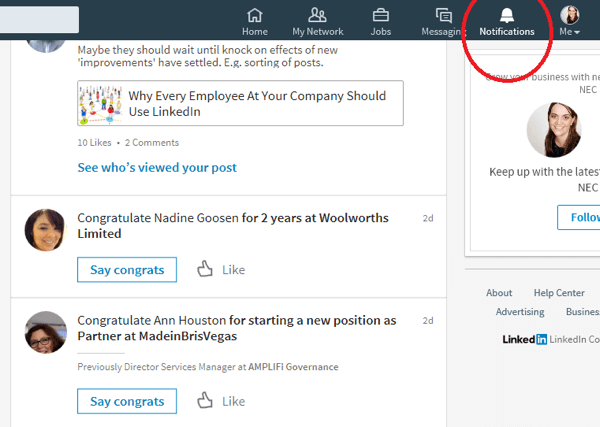This screenshot has width=600, height=427.
Task: Click the commenter's avatar at top of feed
Action: [x=46, y=46]
